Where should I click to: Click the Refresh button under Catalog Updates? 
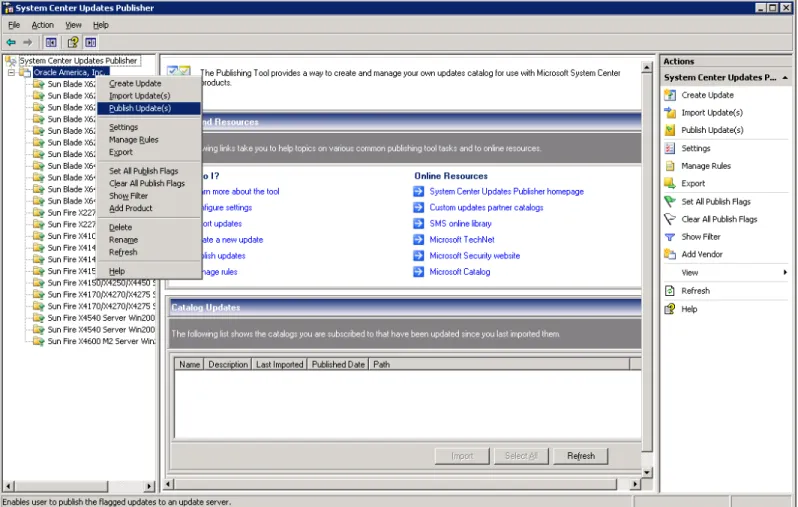(x=581, y=456)
